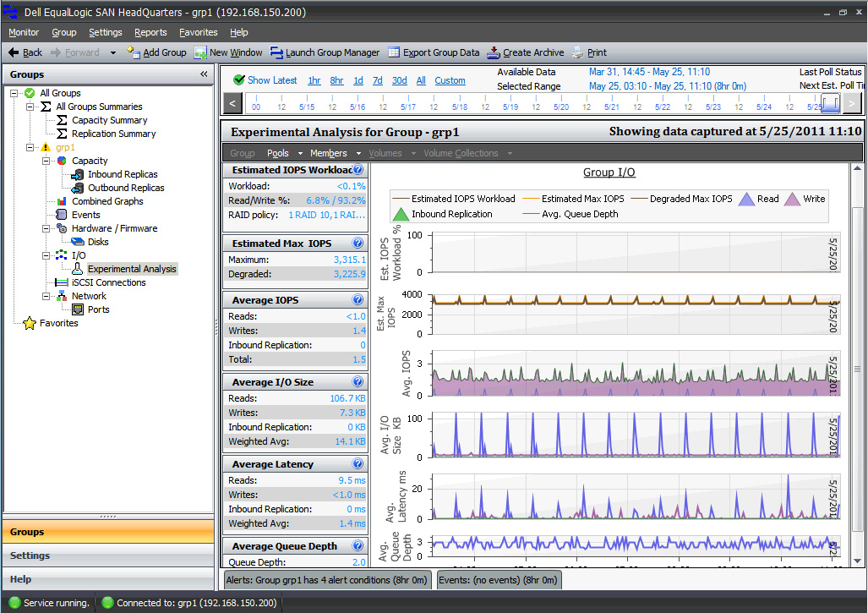The height and width of the screenshot is (613, 868).
Task: Click the Add Group toolbar icon
Action: (x=134, y=52)
